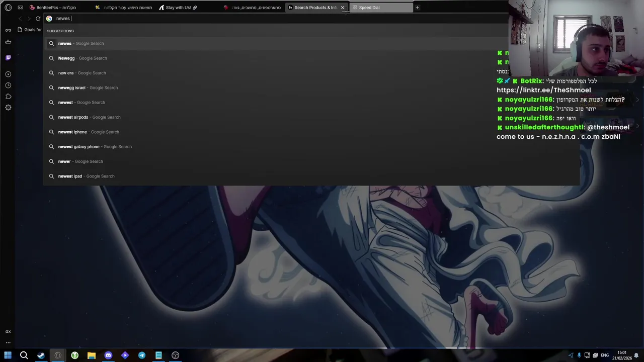Select the "newest ipad" suggestion
Image resolution: width=644 pixels, height=362 pixels.
click(311, 176)
